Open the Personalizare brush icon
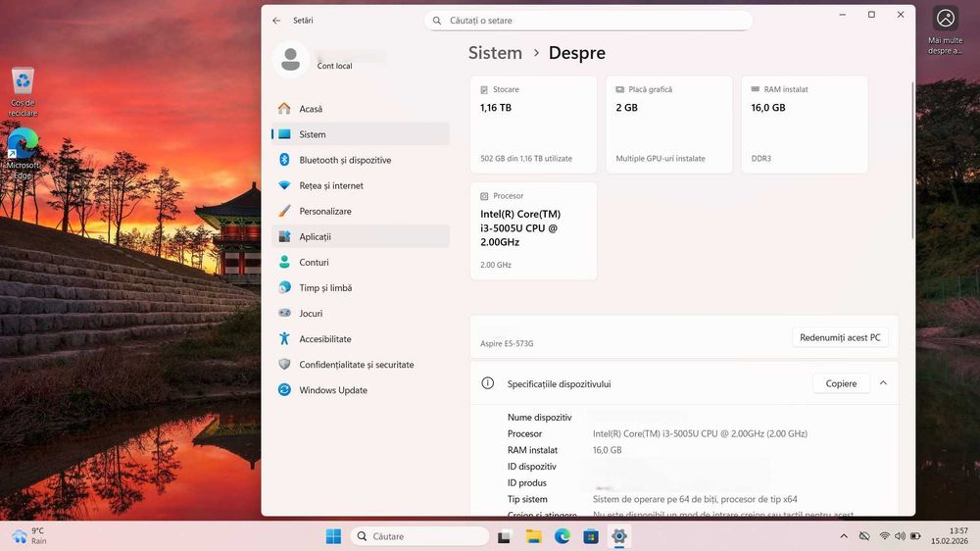 pos(284,211)
